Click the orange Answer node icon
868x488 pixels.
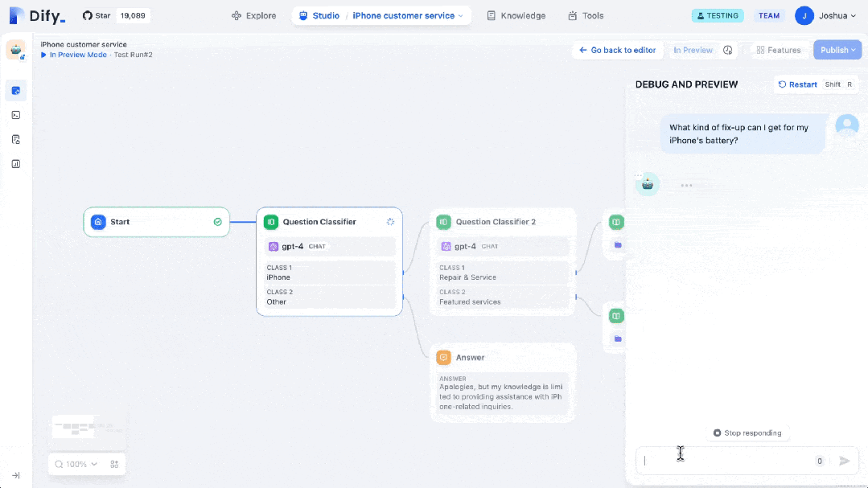[x=443, y=358]
